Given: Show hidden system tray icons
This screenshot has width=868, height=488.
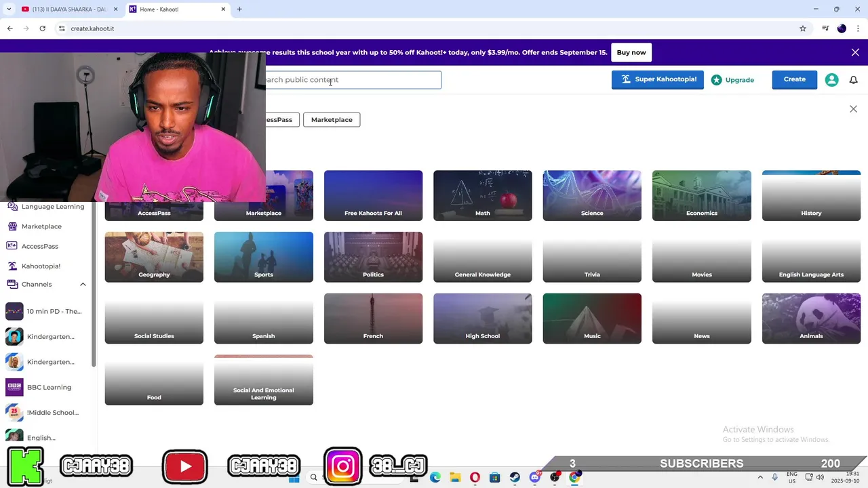Looking at the screenshot, I should pyautogui.click(x=760, y=477).
